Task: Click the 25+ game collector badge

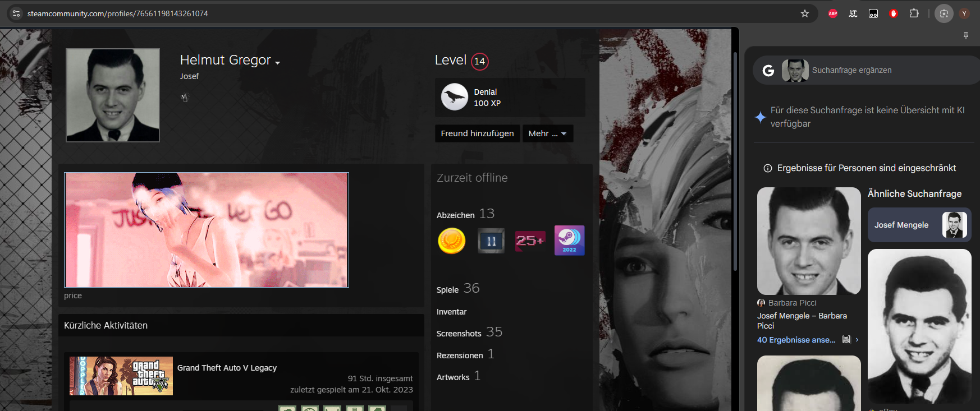Action: pos(530,241)
